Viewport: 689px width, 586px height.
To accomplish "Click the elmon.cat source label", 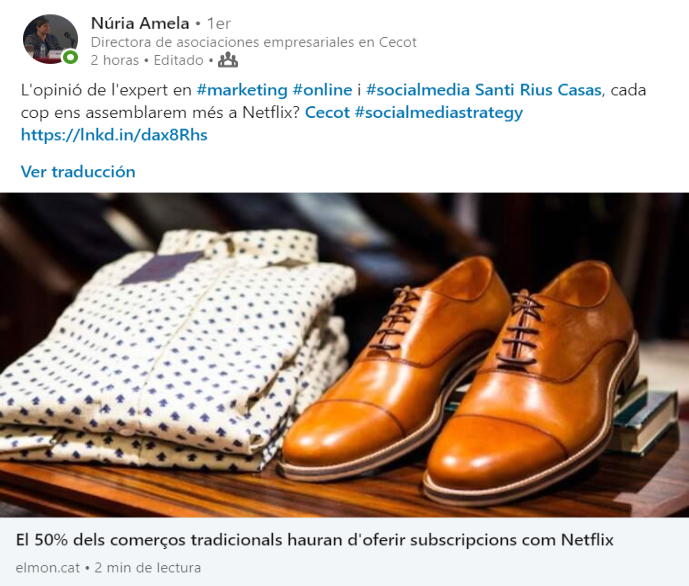I will (x=48, y=568).
